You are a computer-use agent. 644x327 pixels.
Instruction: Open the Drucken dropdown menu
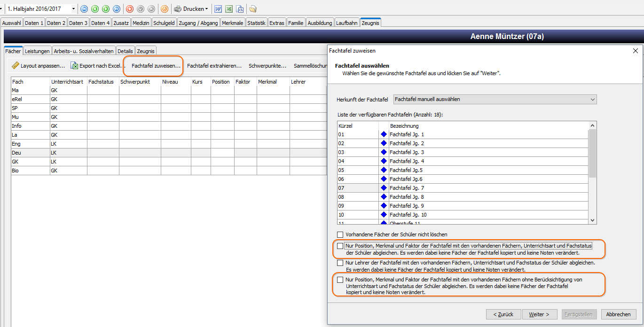191,9
